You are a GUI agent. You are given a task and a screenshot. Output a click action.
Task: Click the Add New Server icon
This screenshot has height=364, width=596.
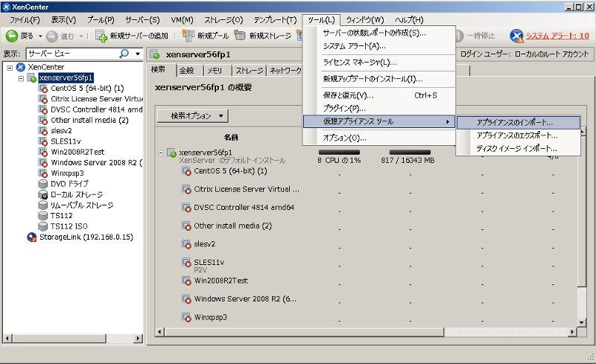point(101,36)
